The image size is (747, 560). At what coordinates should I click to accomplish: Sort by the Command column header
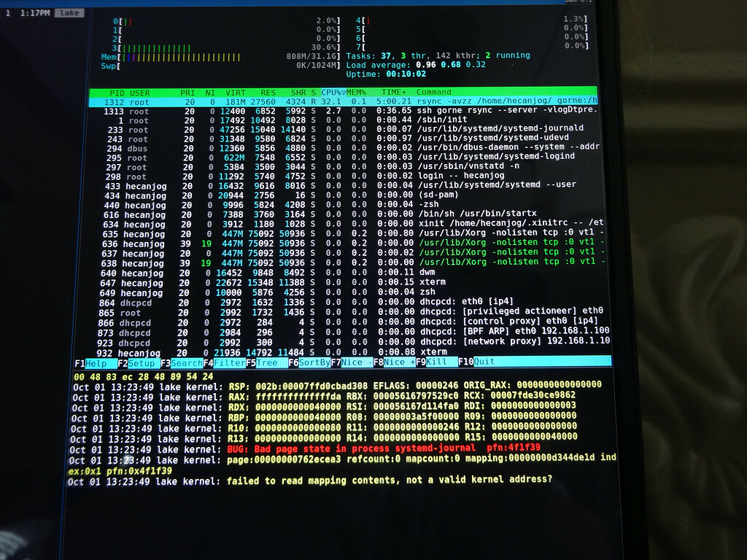point(433,92)
